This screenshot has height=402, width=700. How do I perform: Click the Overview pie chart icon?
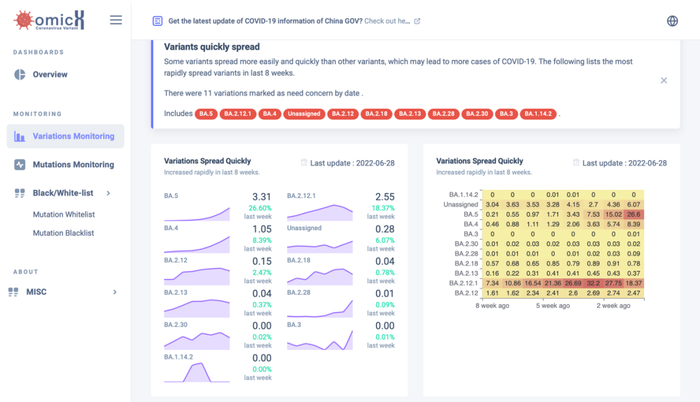tap(20, 75)
